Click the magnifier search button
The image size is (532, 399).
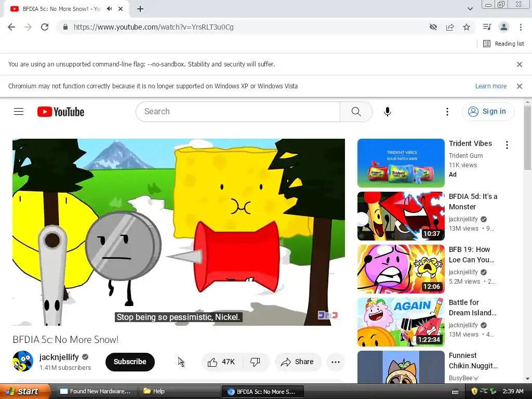(356, 112)
